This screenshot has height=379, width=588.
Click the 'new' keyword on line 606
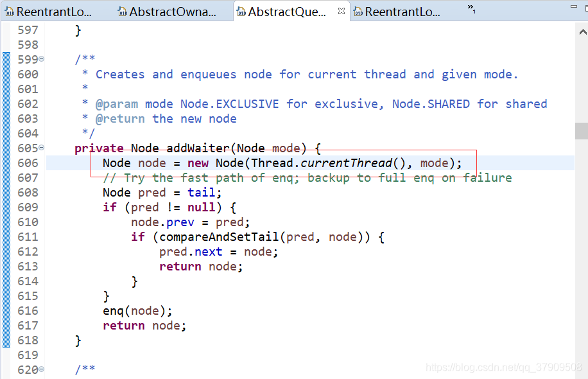(x=198, y=163)
